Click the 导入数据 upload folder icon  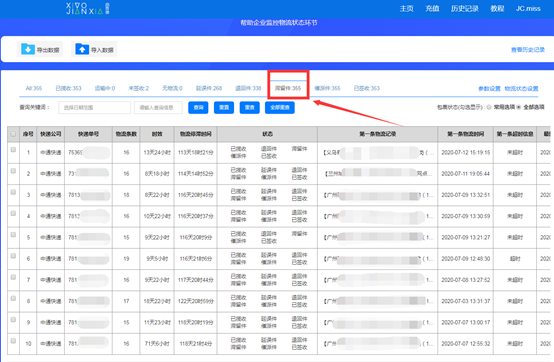pyautogui.click(x=82, y=49)
